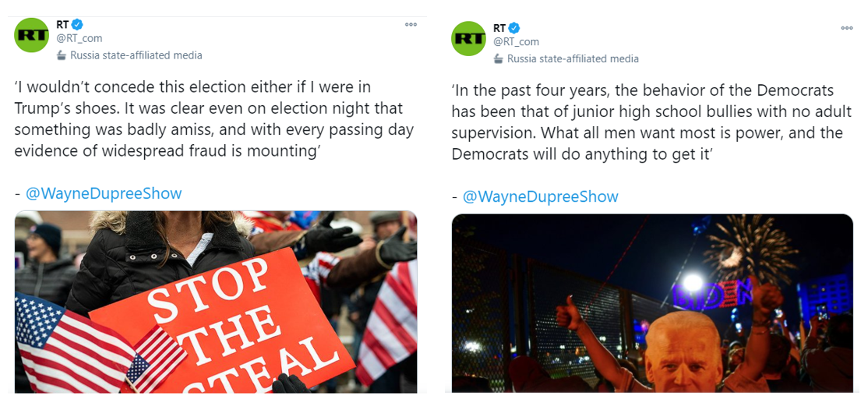
Task: Open the @WayneDupreeShow mention in right tweet
Action: [540, 196]
